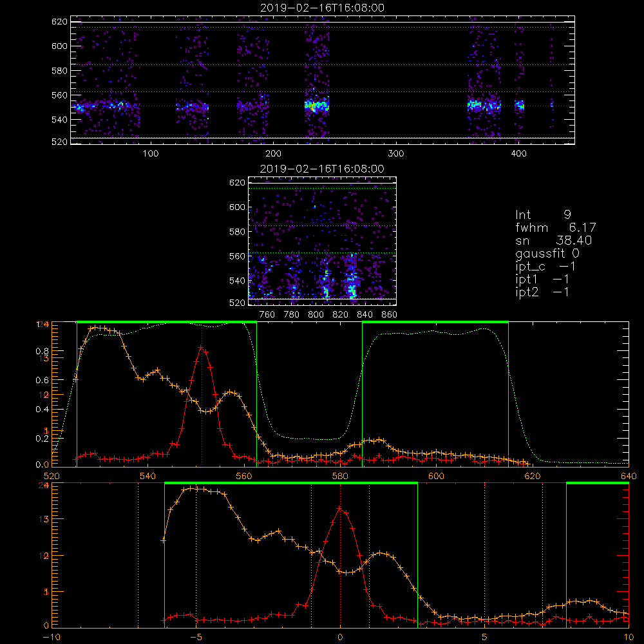Click the 860 tick label on middle spectrogram
The height and width of the screenshot is (644, 644).
click(390, 315)
